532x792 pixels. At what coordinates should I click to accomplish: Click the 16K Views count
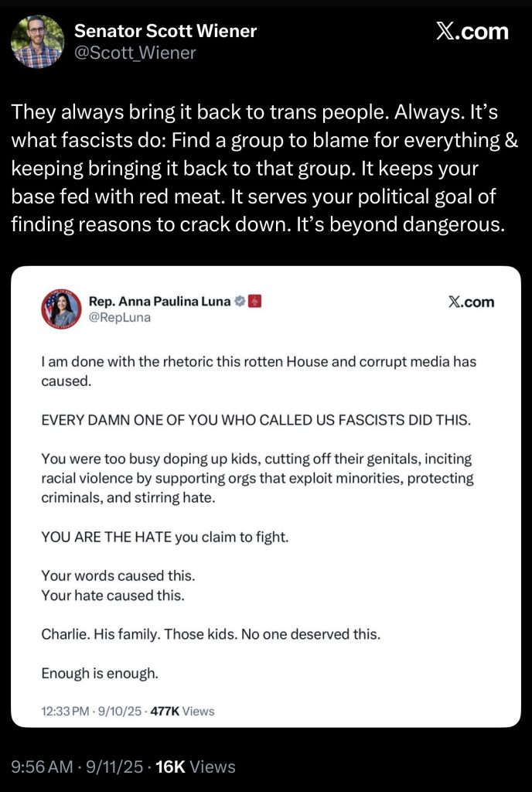click(x=196, y=766)
